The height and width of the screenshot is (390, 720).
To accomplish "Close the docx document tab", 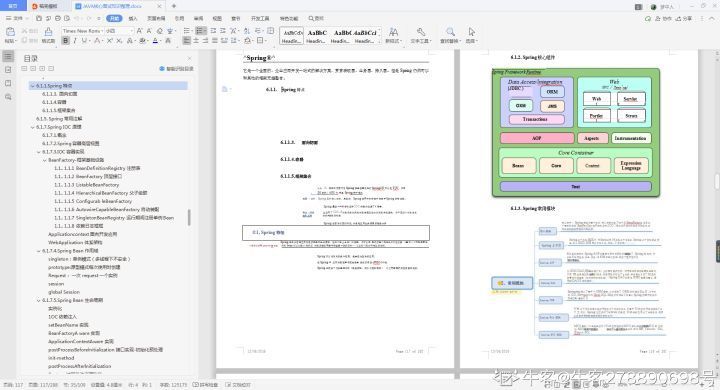I will 159,6.
